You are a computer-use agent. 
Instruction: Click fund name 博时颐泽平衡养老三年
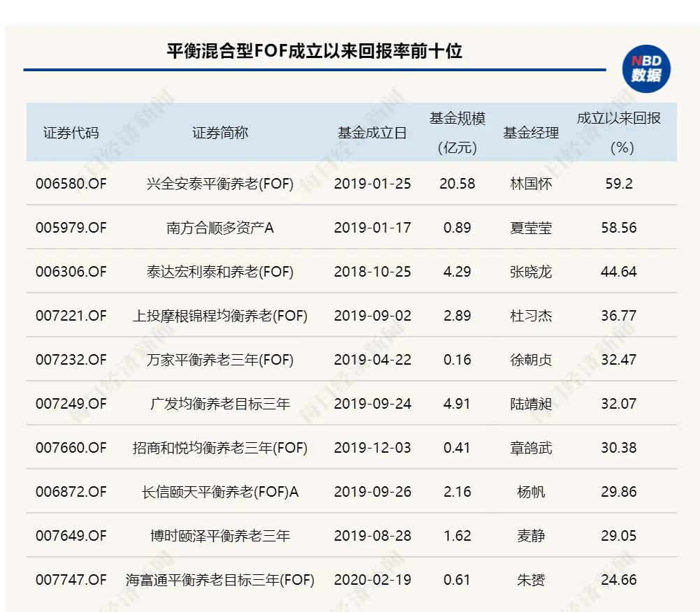tap(220, 536)
